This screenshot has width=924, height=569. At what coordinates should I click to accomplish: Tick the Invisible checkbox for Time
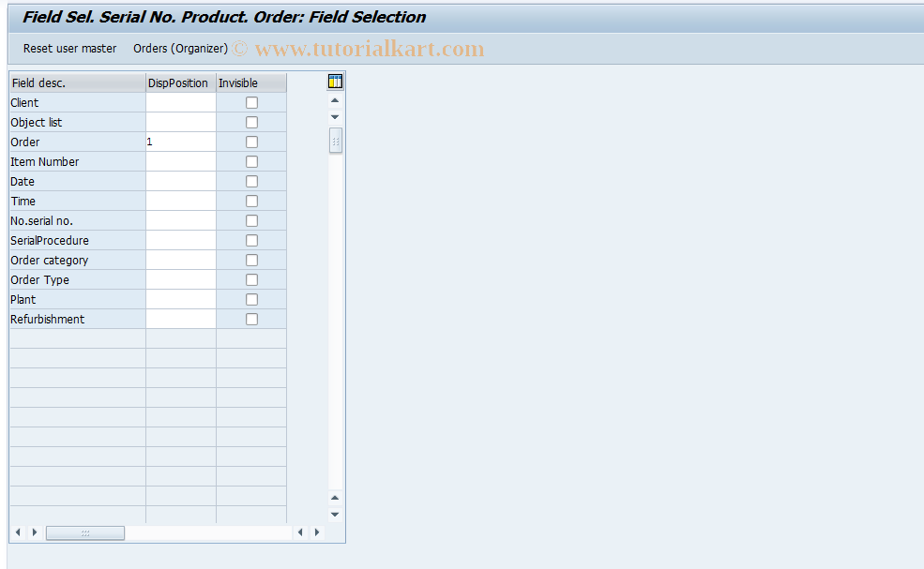[x=251, y=202]
